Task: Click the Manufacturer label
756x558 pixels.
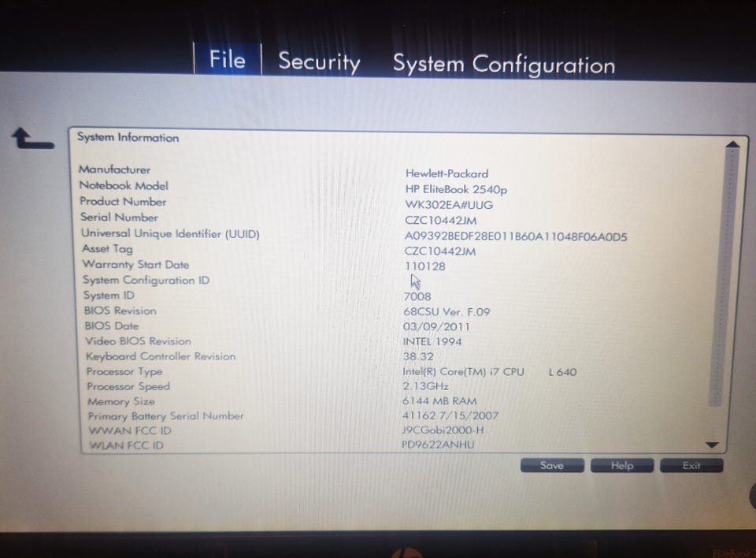Action: coord(115,169)
